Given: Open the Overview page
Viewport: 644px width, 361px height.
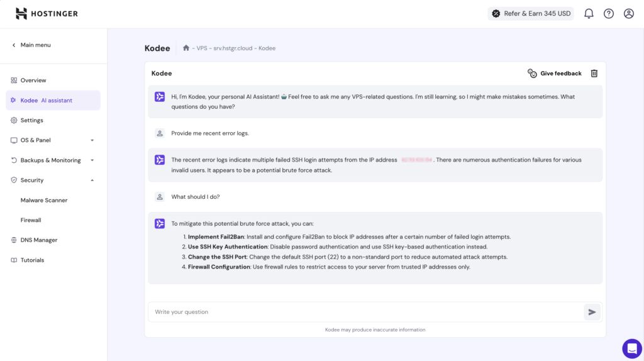Looking at the screenshot, I should click(x=33, y=81).
